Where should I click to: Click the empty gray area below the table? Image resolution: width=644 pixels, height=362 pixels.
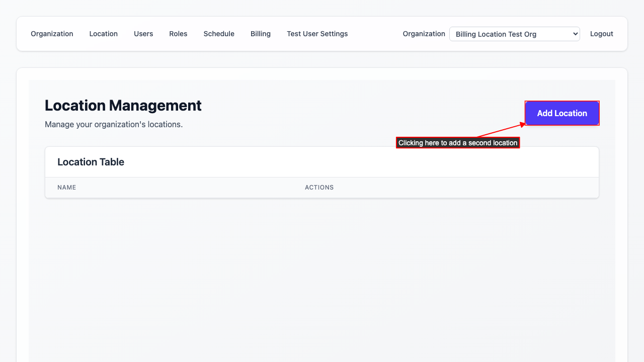[x=322, y=277]
